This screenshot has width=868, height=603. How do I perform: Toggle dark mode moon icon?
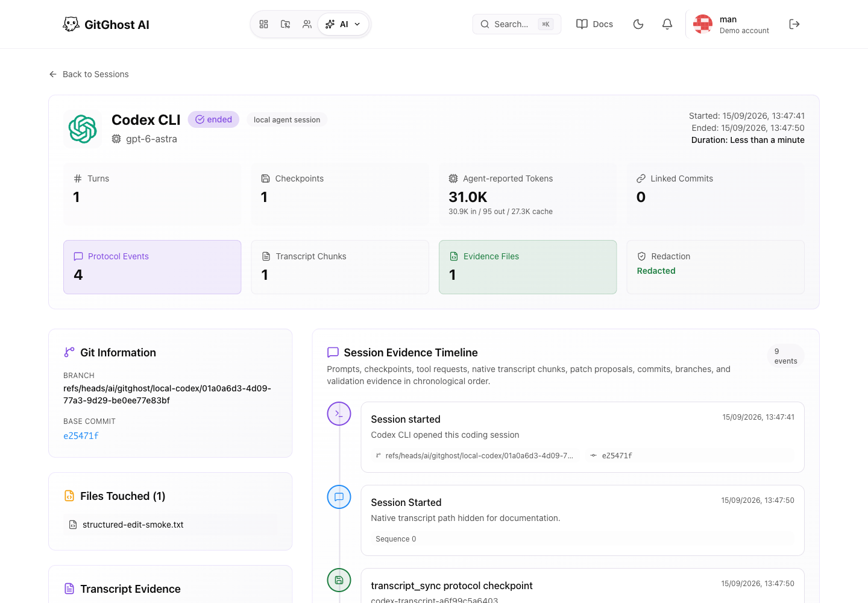coord(638,24)
